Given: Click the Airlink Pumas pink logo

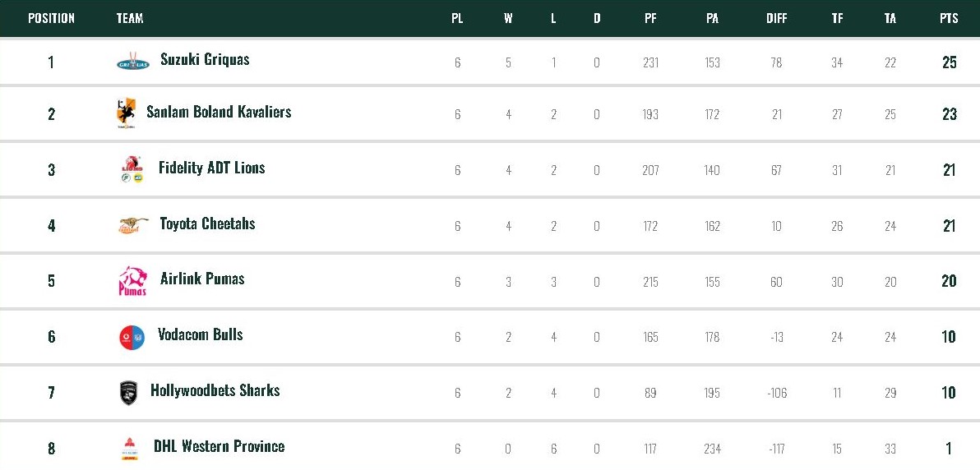Looking at the screenshot, I should pyautogui.click(x=132, y=281).
